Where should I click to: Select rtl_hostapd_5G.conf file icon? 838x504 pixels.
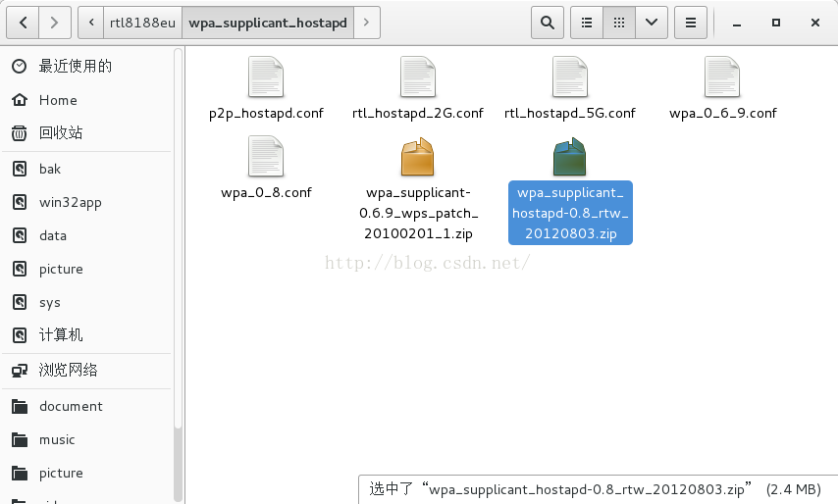point(570,78)
